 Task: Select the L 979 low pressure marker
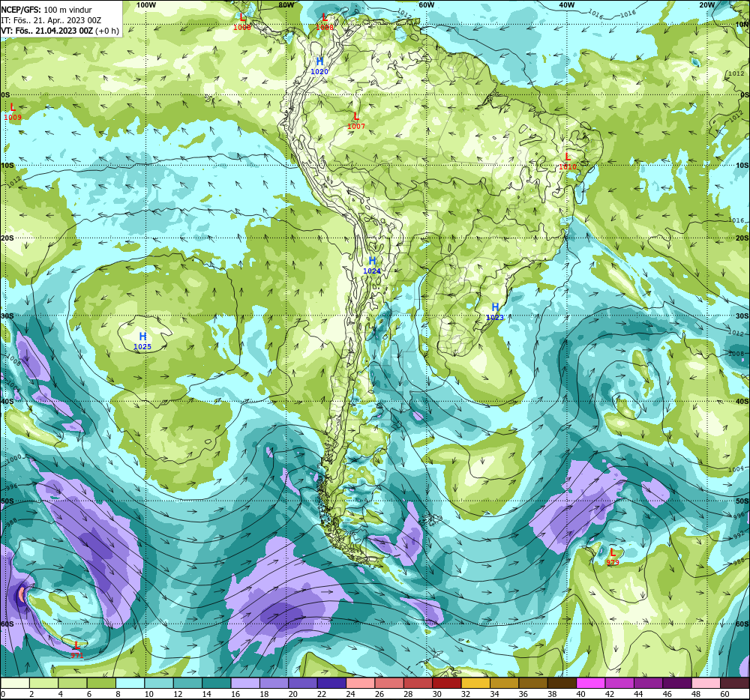point(613,557)
